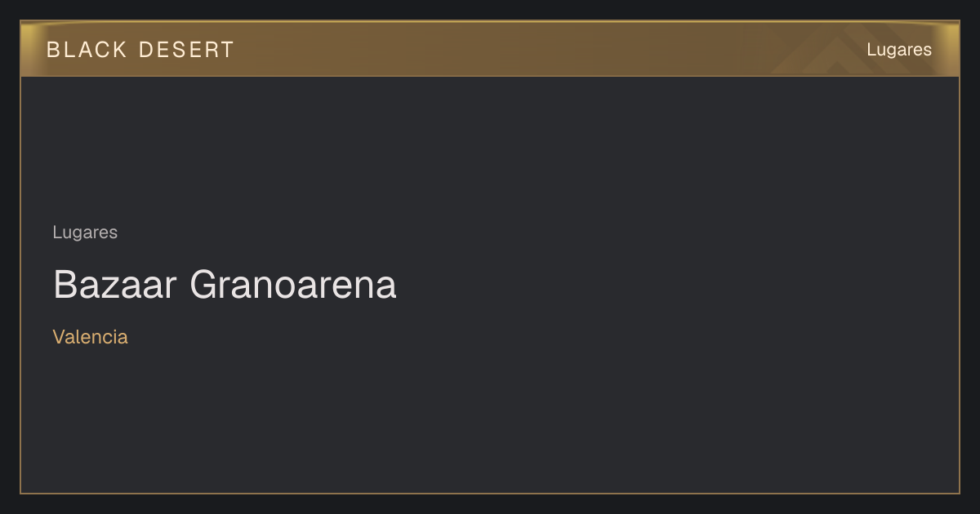Click the empty gold banner center
Viewport: 980px width, 514px height.
[x=490, y=49]
